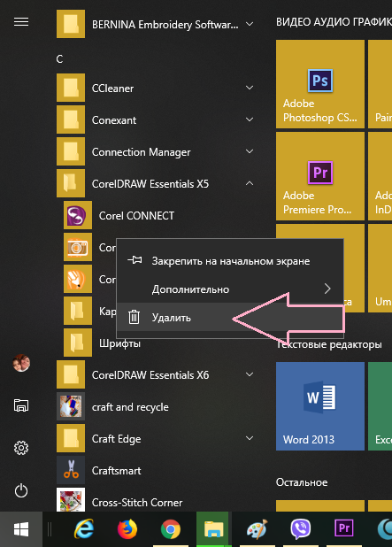Click the craft and recycle label
Viewport: 392px width, 547px height.
130,407
